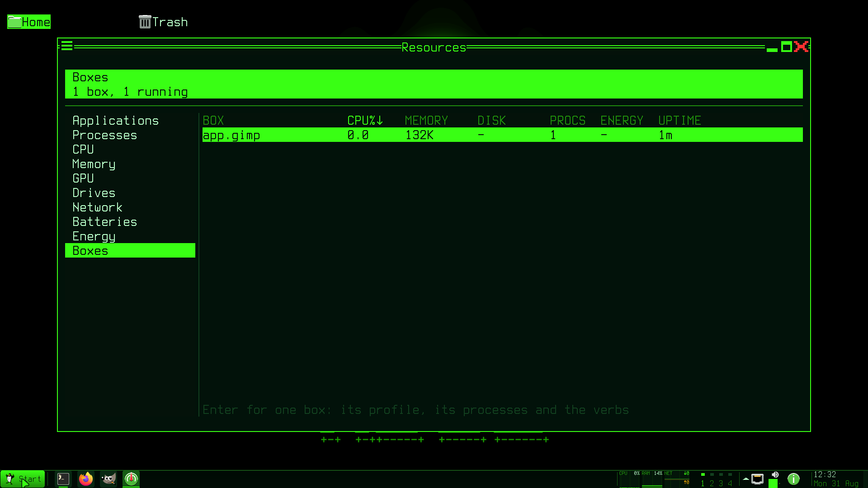Open GIMP from the taskbar
868x488 pixels.
tap(108, 479)
